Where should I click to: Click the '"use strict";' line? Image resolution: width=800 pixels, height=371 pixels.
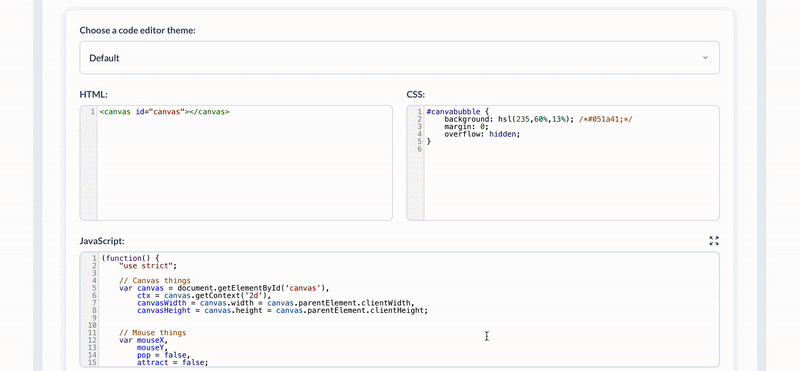pyautogui.click(x=148, y=265)
